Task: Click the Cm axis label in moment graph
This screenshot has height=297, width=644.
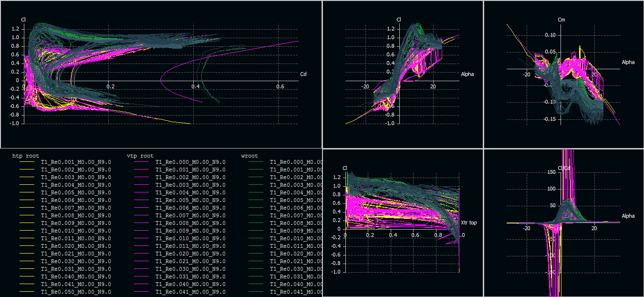Action: pyautogui.click(x=561, y=20)
